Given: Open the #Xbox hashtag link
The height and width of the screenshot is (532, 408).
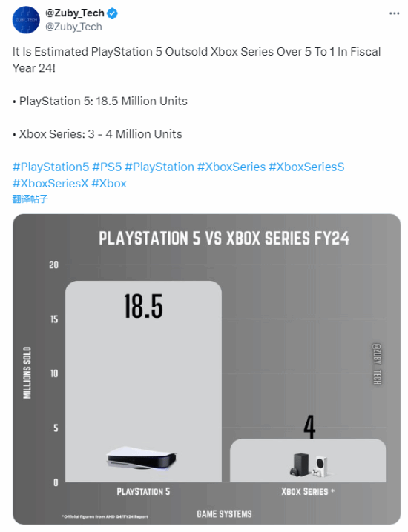Looking at the screenshot, I should pos(109,184).
